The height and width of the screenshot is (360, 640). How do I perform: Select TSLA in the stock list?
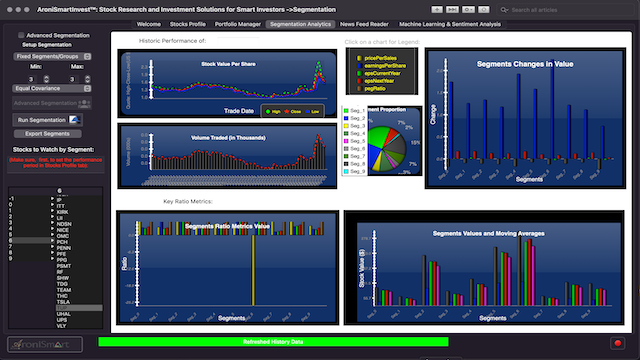63,302
